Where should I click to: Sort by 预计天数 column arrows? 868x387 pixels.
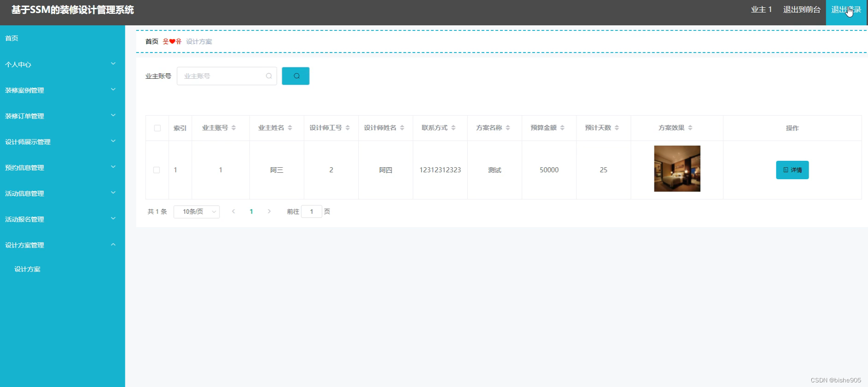click(x=617, y=128)
